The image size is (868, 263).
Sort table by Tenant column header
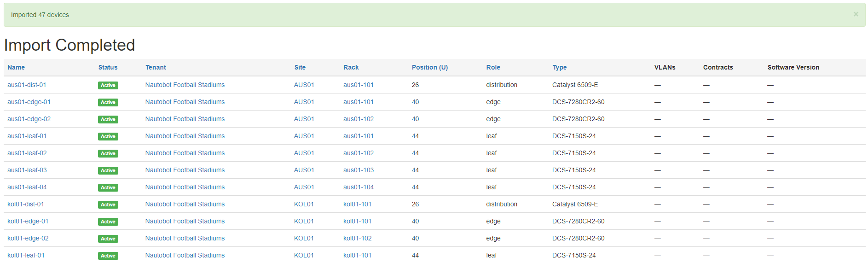156,67
